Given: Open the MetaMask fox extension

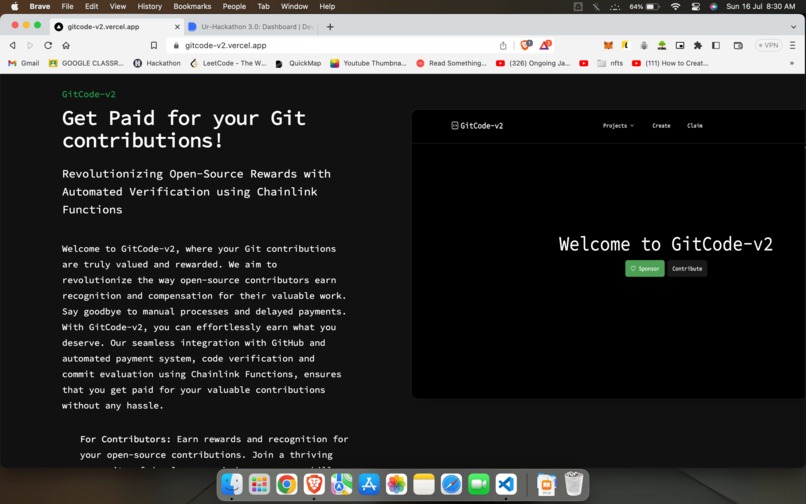Looking at the screenshot, I should [608, 45].
